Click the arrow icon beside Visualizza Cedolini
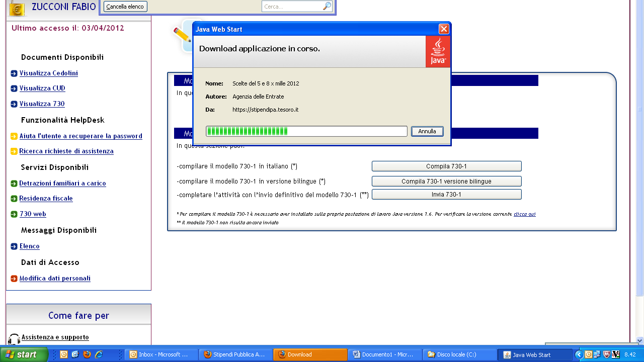The width and height of the screenshot is (644, 362). [14, 73]
